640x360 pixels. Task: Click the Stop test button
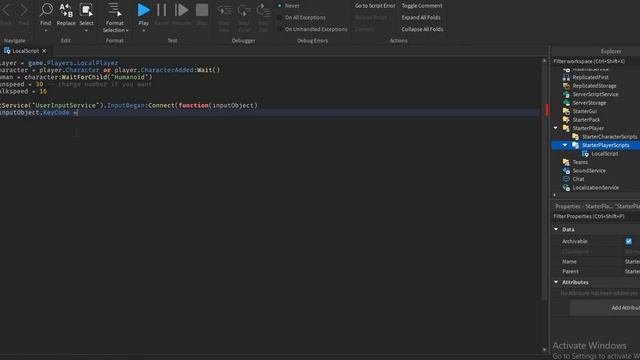click(x=202, y=10)
